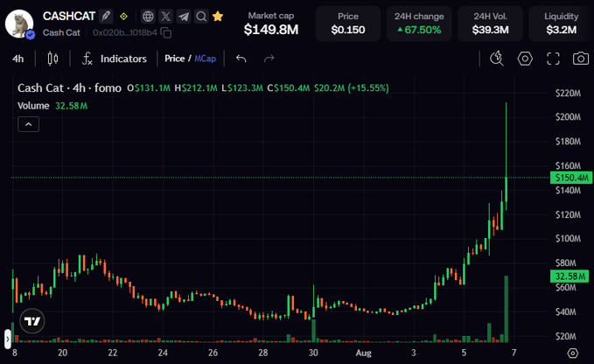Click the Cash Cat token avatar
This screenshot has height=364, width=594.
point(19,24)
